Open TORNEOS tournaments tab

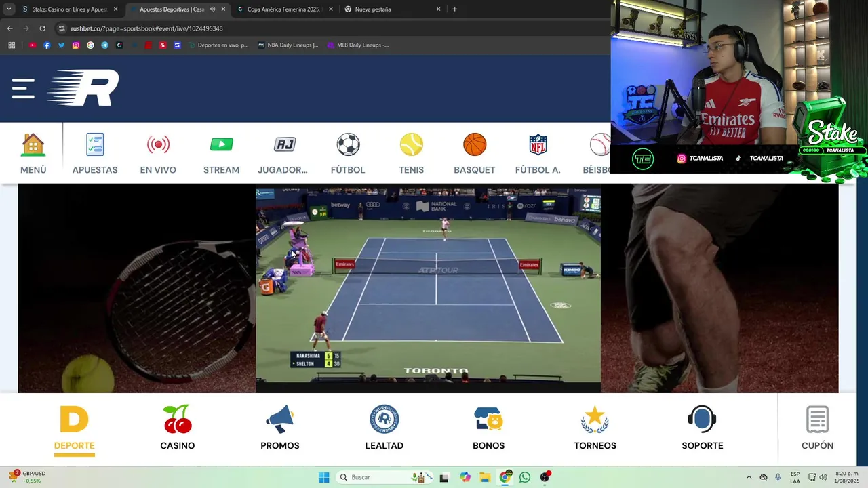click(595, 428)
